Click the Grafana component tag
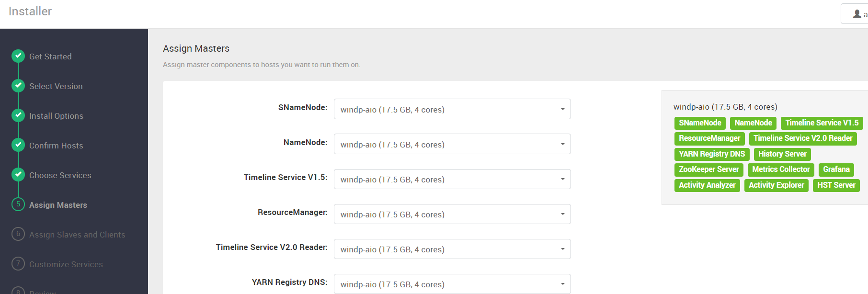The width and height of the screenshot is (868, 294). coord(836,170)
